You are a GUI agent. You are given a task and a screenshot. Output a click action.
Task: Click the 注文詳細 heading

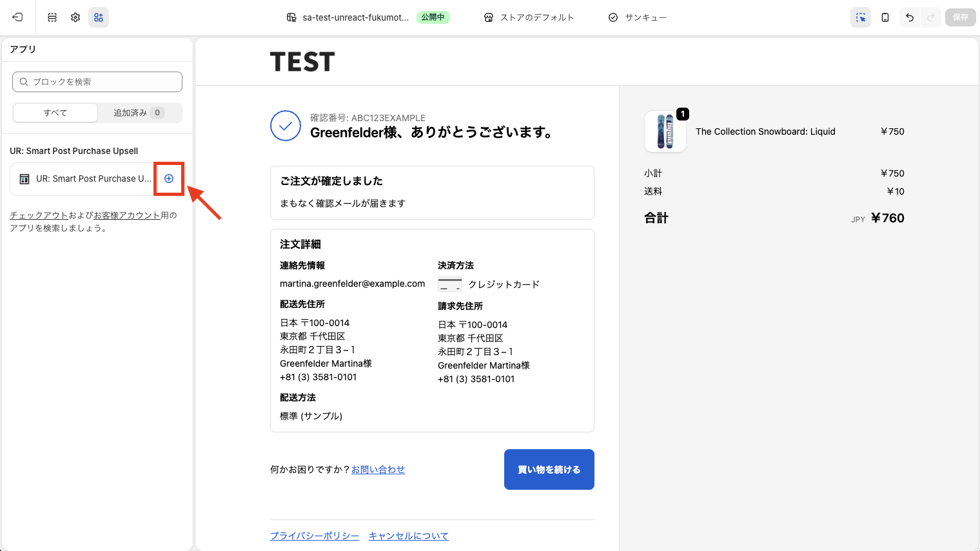pyautogui.click(x=300, y=244)
